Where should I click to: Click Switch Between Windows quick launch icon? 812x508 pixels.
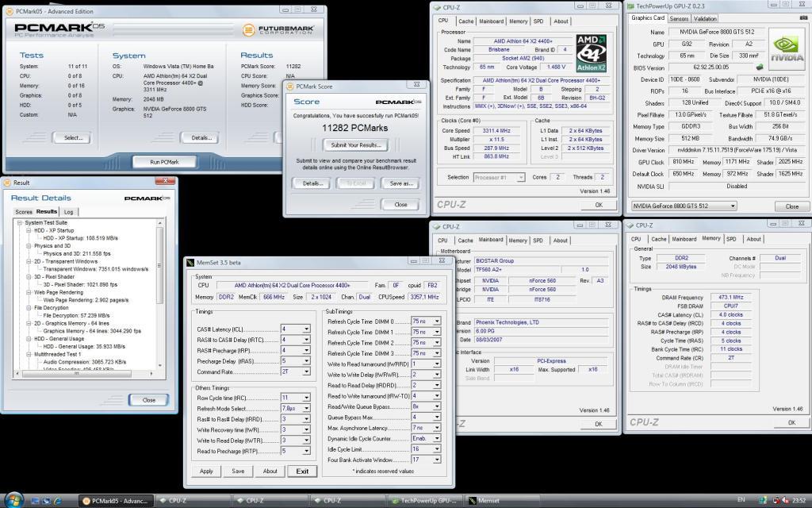click(x=46, y=501)
